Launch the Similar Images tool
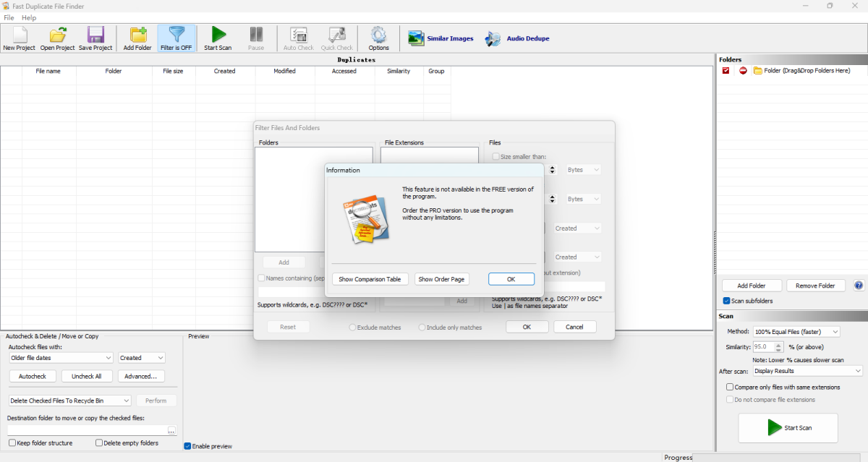Viewport: 868px width, 462px height. [441, 38]
